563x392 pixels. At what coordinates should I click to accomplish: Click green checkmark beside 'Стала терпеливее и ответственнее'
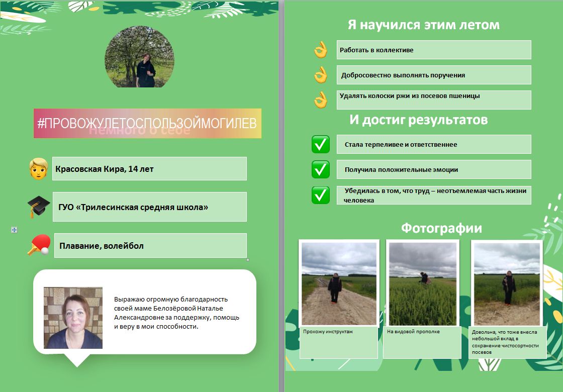pyautogui.click(x=321, y=145)
